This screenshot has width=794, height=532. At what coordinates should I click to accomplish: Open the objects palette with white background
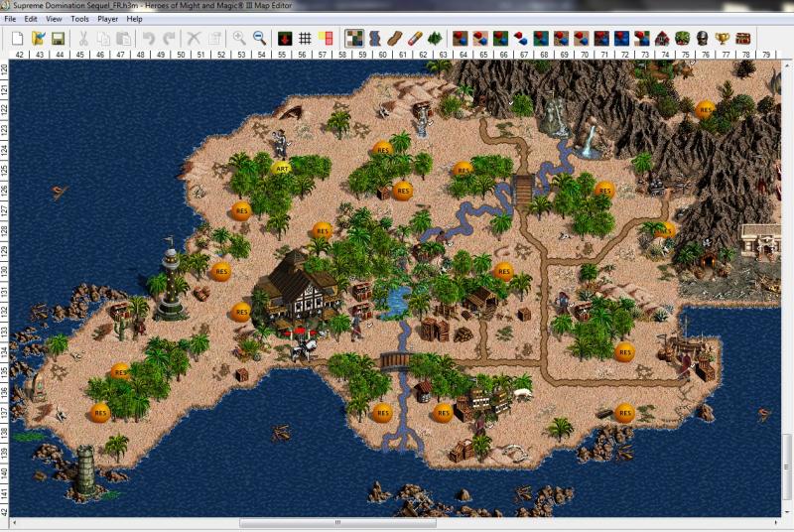[x=520, y=39]
